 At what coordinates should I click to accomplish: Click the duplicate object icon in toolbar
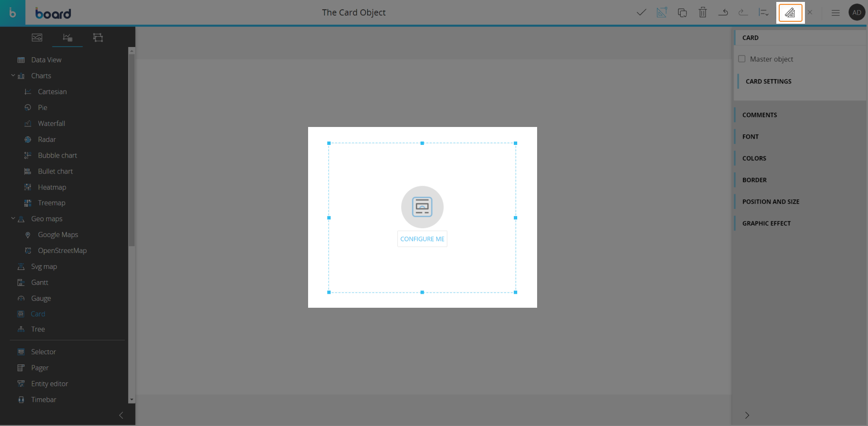click(x=682, y=13)
